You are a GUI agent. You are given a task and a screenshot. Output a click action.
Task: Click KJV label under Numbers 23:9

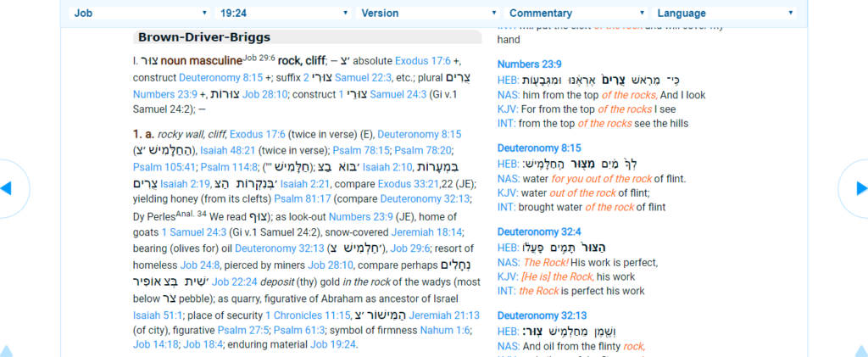point(508,109)
